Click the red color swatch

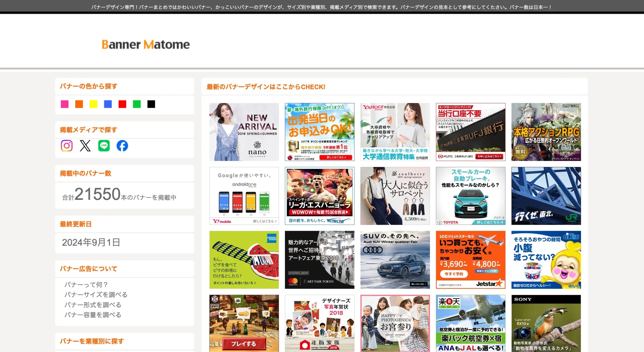(122, 104)
